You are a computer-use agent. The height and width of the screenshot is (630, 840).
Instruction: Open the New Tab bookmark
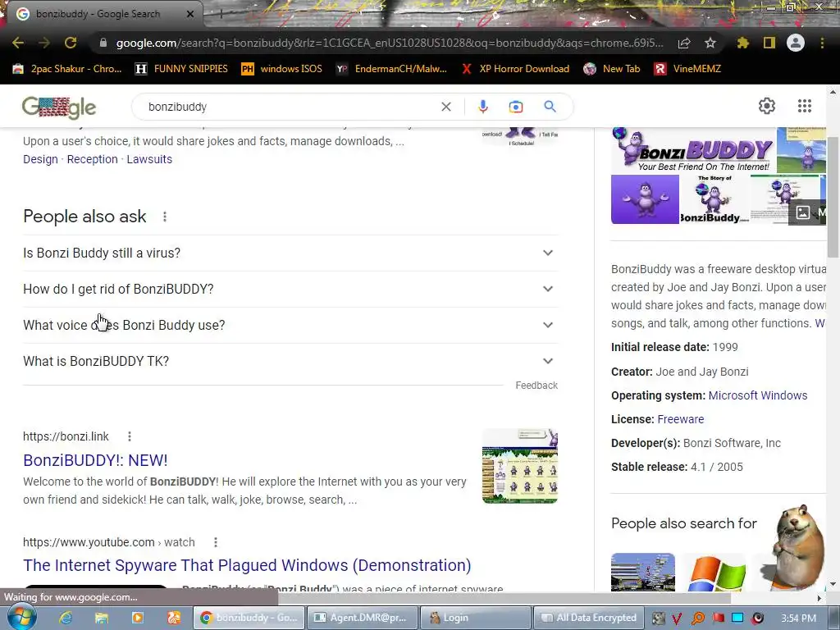coord(612,69)
